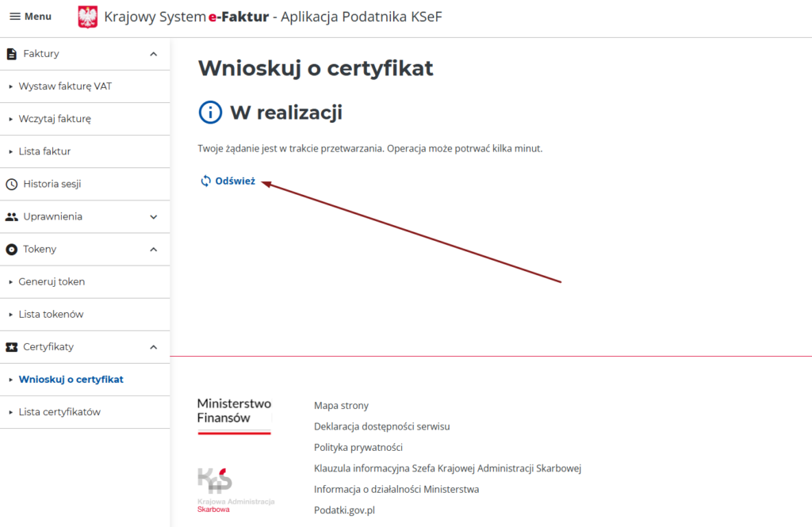The image size is (812, 527).
Task: Expand the Uprawnienia section chevron
Action: point(154,216)
